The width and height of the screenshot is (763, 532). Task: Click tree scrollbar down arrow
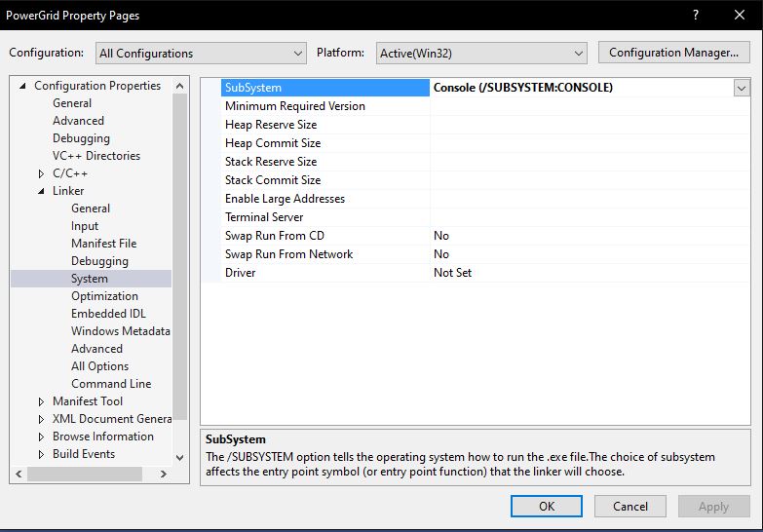click(179, 458)
